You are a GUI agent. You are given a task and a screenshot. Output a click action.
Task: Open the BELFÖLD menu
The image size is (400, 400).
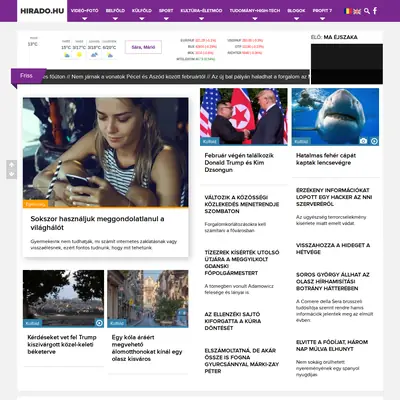click(x=115, y=11)
